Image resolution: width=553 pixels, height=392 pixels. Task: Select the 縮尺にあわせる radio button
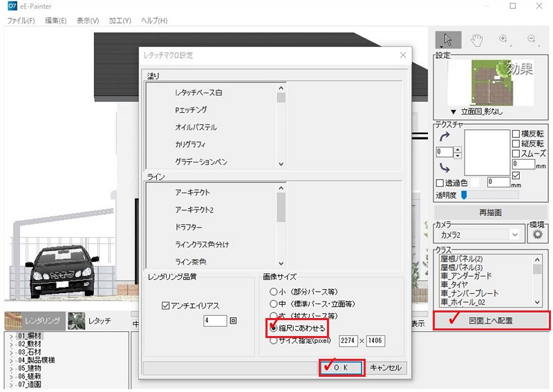coord(273,328)
